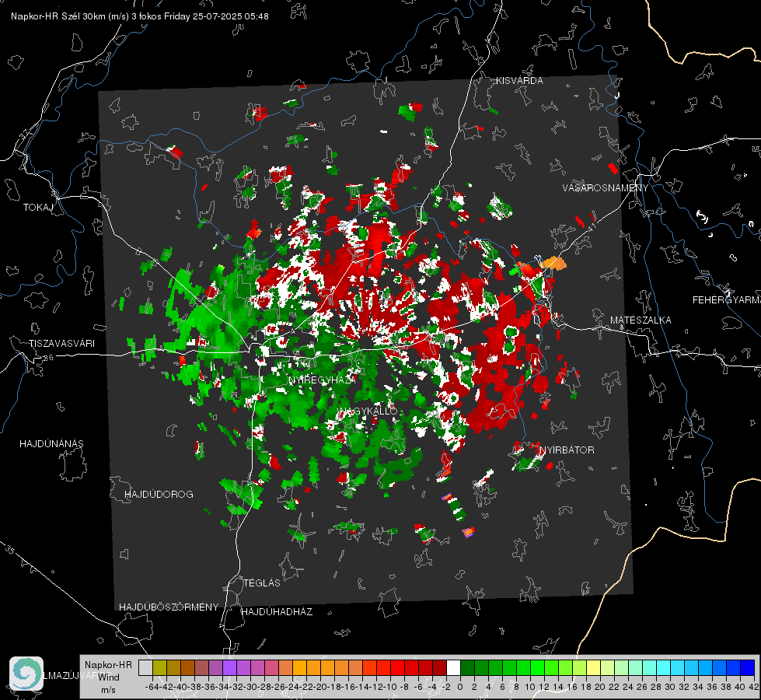
Task: Click the radar title text with timestamp 05:48
Action: tap(140, 16)
